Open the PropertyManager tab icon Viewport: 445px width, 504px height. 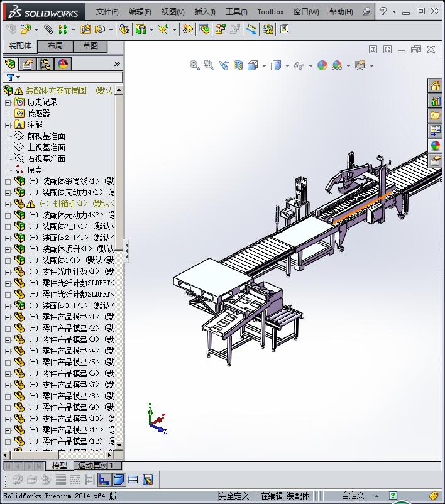[x=28, y=64]
